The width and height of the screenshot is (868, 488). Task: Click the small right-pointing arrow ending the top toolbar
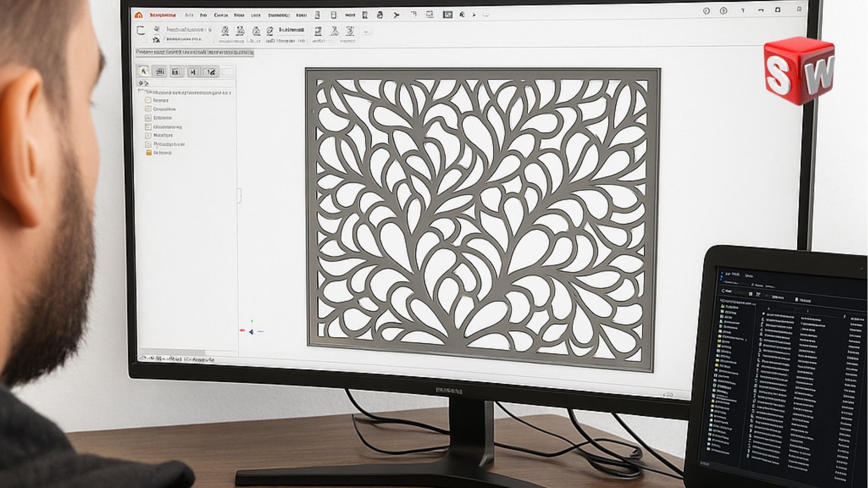click(x=474, y=15)
